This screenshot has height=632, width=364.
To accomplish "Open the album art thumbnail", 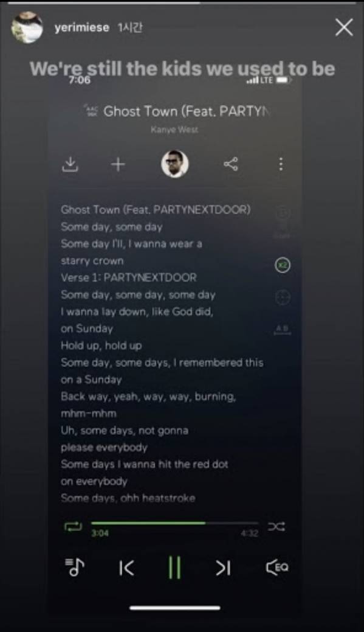I will tap(175, 164).
